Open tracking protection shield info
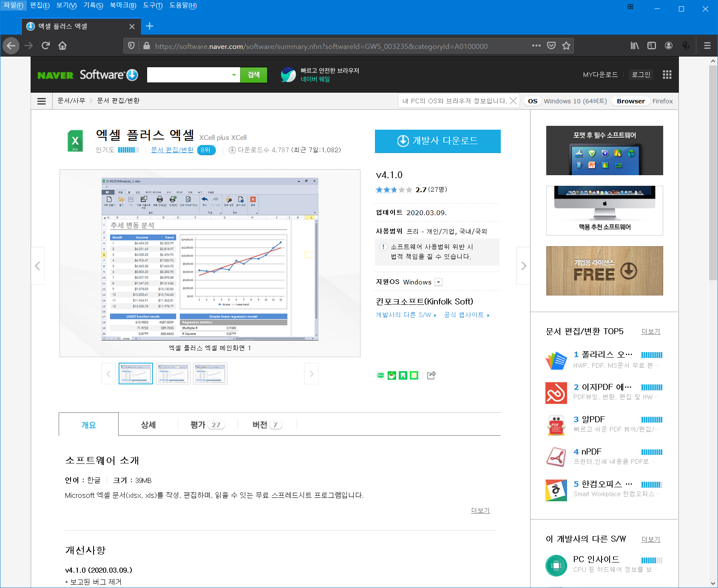Viewport: 718px width, 588px height. 131,45
